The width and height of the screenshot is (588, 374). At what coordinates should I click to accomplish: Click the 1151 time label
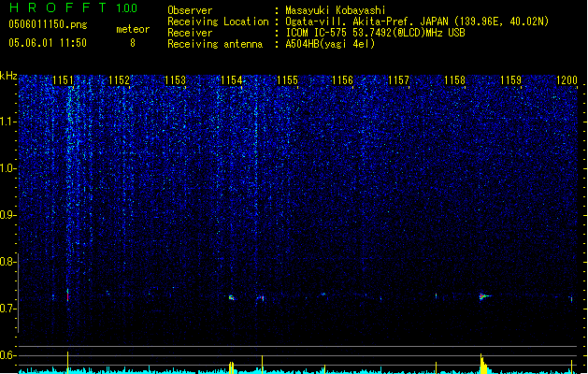pos(63,80)
